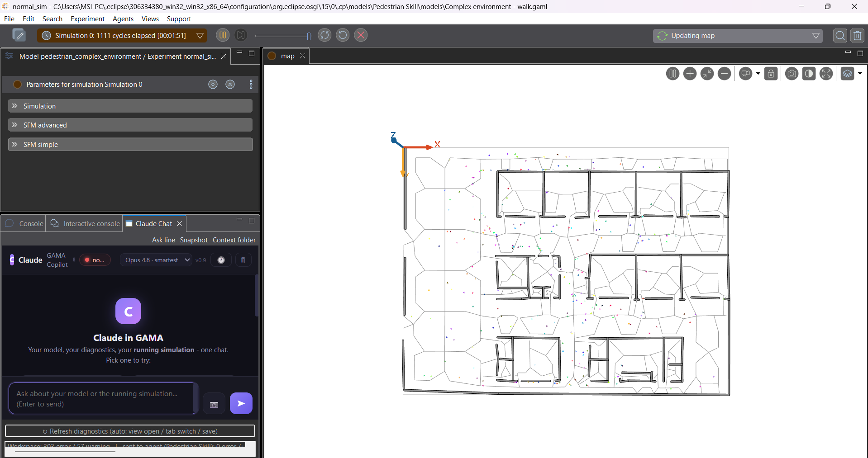Toggle the map view lock
The height and width of the screenshot is (458, 868).
(771, 74)
